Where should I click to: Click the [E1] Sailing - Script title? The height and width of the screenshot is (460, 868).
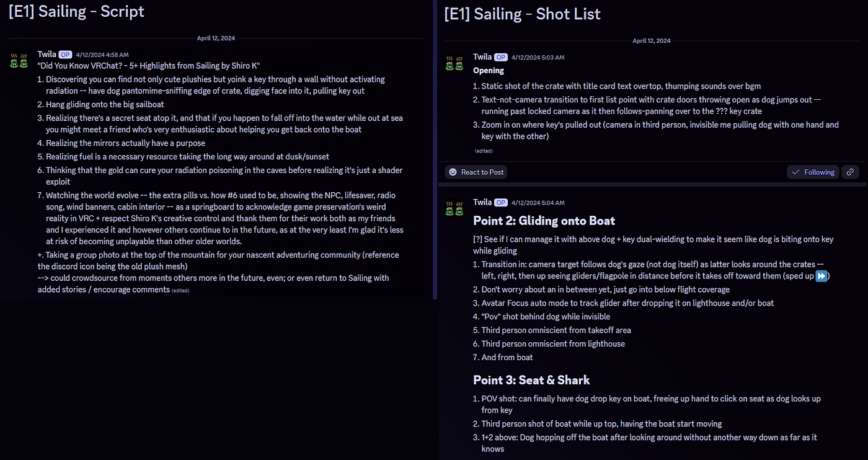point(77,12)
